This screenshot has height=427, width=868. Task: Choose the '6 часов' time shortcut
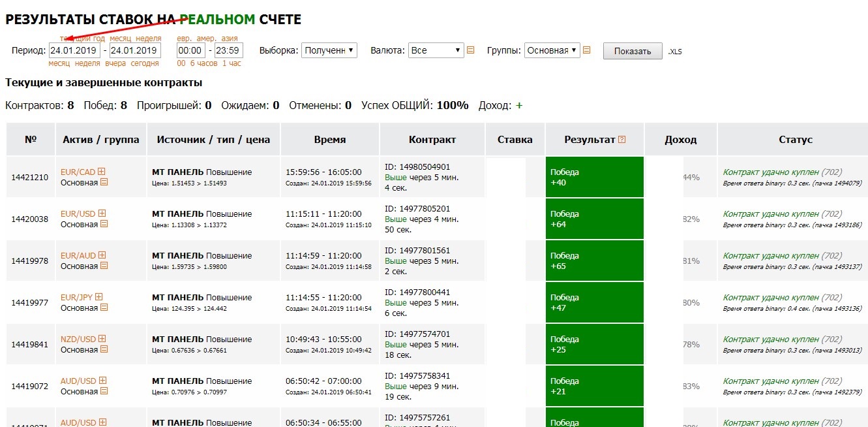[204, 63]
